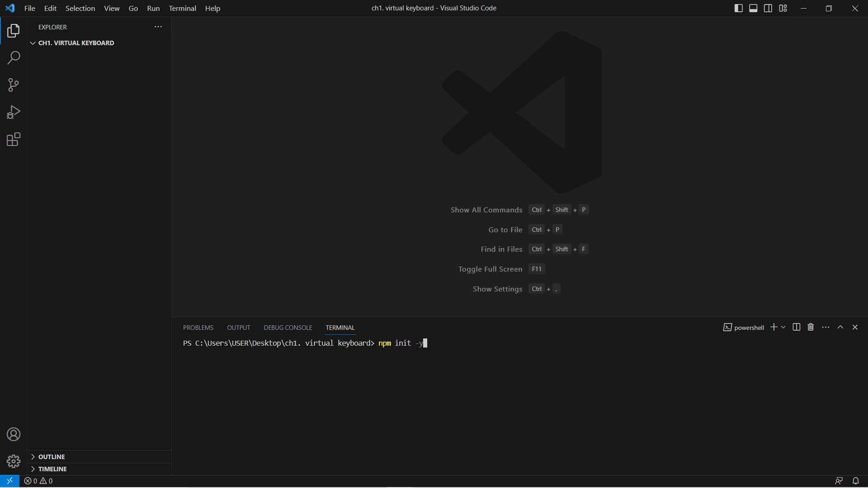Screen dimensions: 868x488
Task: Open the Accounts menu icon
Action: tap(14, 434)
